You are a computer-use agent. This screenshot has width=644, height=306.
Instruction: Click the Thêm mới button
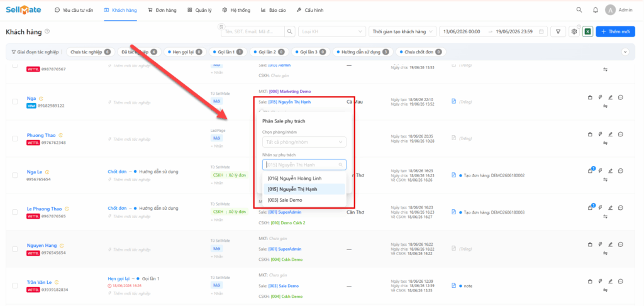pos(615,31)
